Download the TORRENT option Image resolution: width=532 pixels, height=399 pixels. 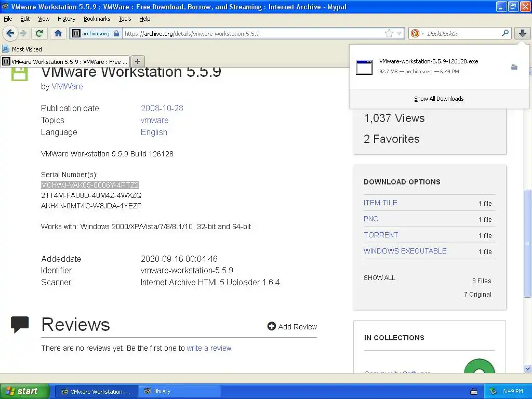(x=381, y=235)
